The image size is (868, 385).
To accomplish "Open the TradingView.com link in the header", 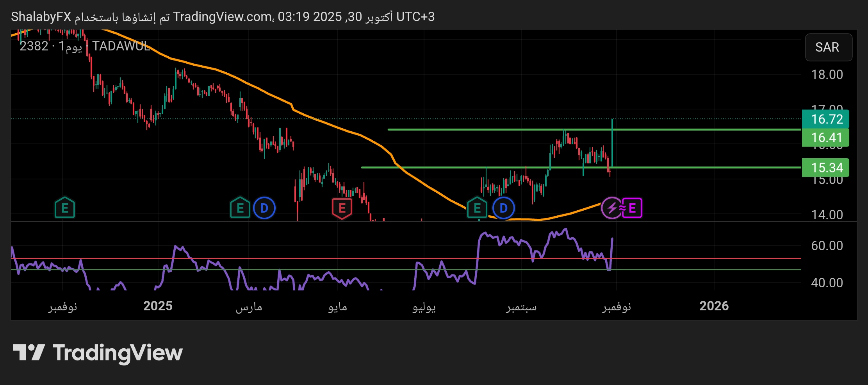I will point(223,17).
